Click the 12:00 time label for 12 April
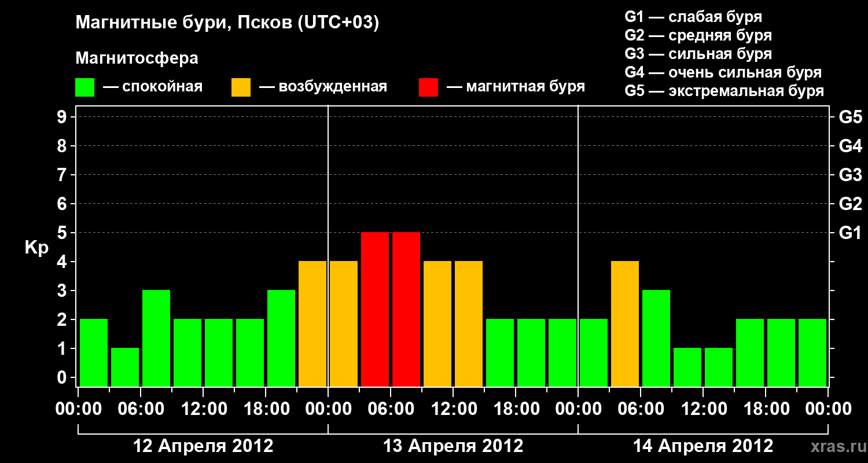This screenshot has height=463, width=868. click(x=203, y=409)
